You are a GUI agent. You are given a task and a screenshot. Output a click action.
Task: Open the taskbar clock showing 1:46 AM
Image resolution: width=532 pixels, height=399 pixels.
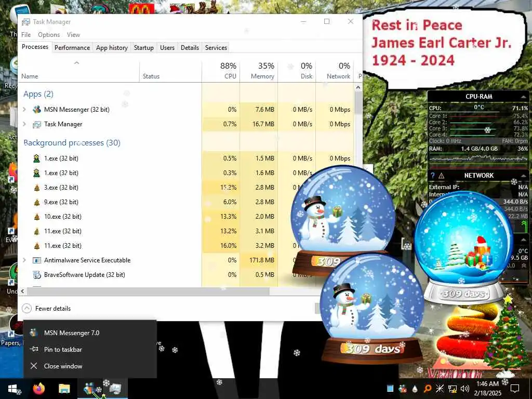488,389
